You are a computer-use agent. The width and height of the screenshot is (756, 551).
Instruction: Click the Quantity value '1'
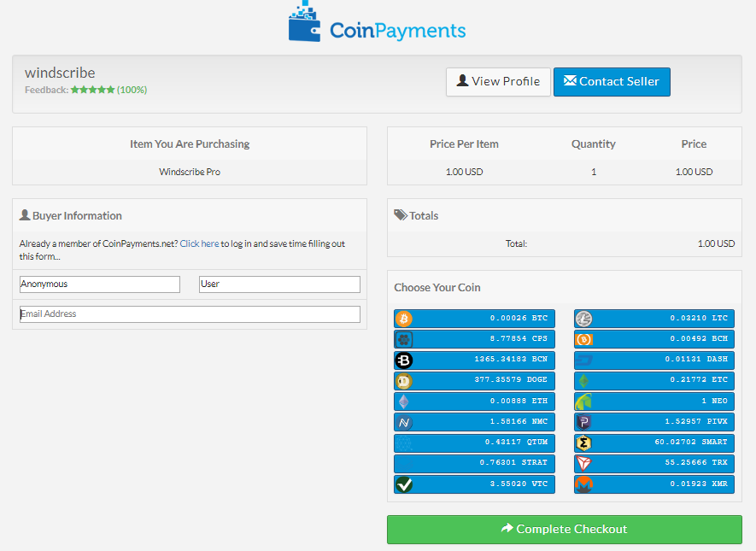tap(594, 172)
